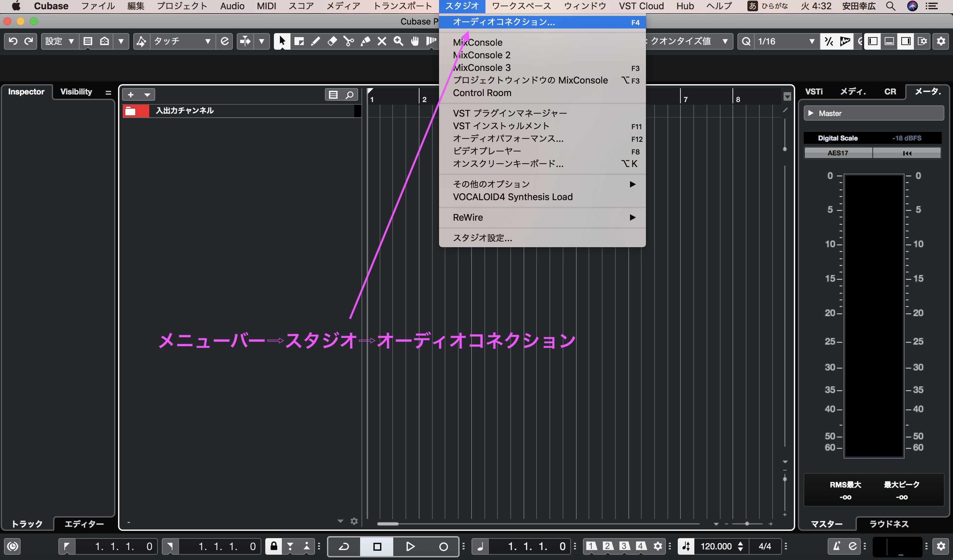Click the Play button in transport
953x560 pixels.
(x=410, y=546)
